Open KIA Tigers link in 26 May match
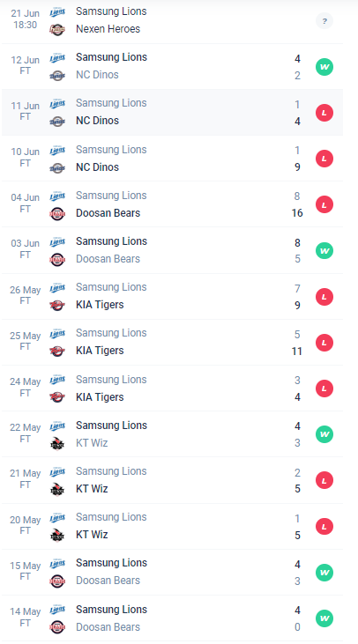358x644 pixels. click(x=100, y=305)
